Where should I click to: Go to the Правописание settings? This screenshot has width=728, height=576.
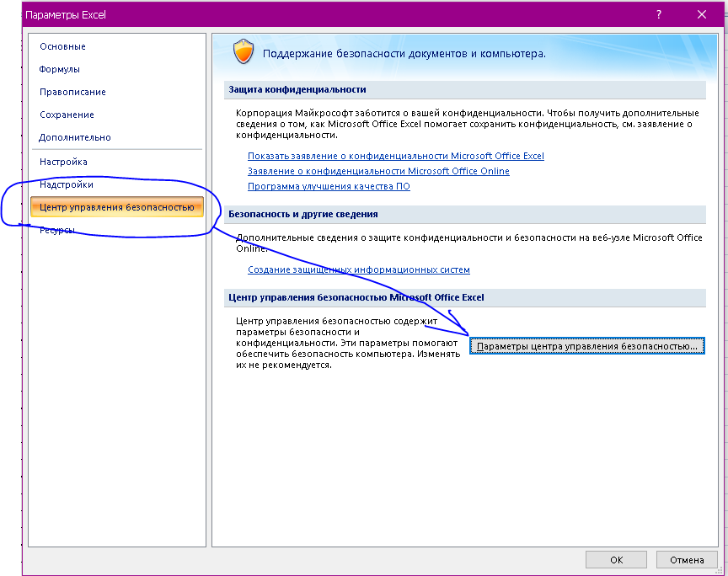coord(72,92)
